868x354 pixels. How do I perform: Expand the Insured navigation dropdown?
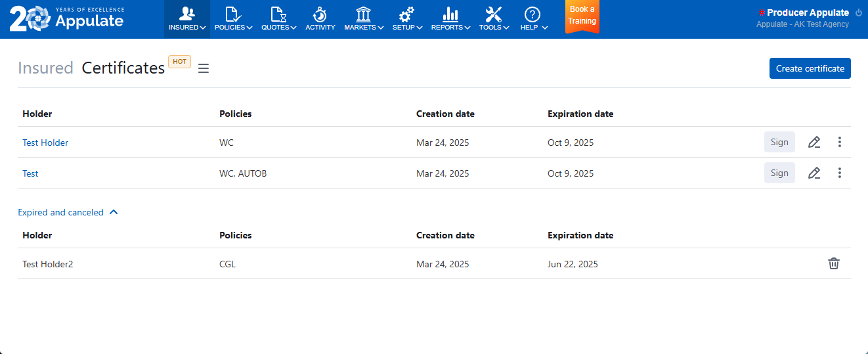click(x=187, y=18)
